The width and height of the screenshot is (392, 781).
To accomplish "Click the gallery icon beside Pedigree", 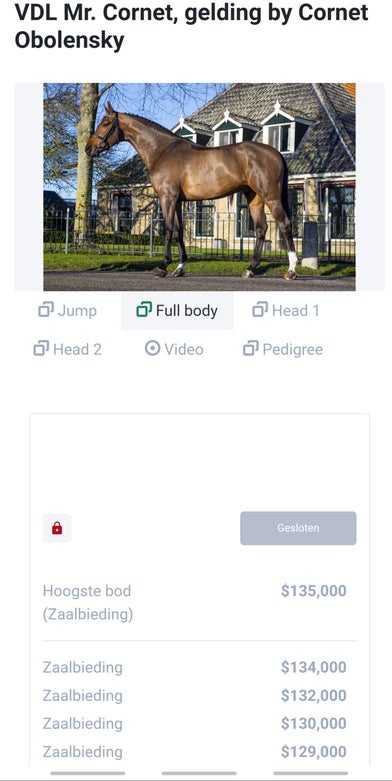I will point(251,348).
